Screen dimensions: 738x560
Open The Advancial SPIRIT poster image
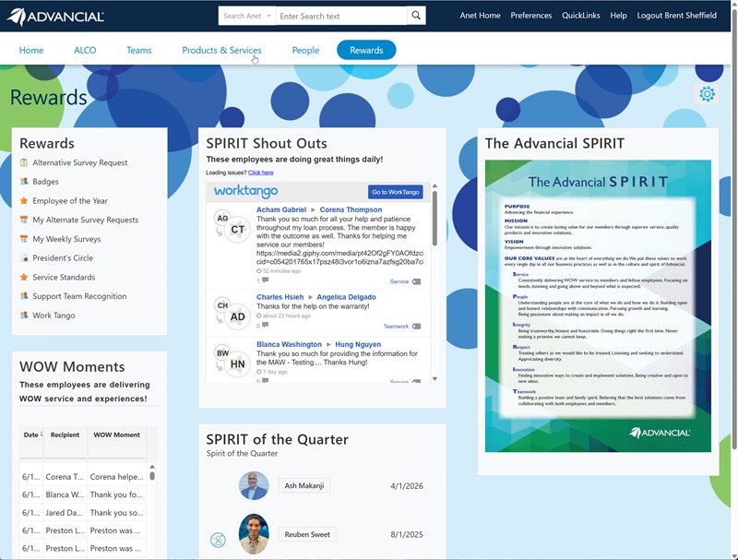click(x=598, y=306)
